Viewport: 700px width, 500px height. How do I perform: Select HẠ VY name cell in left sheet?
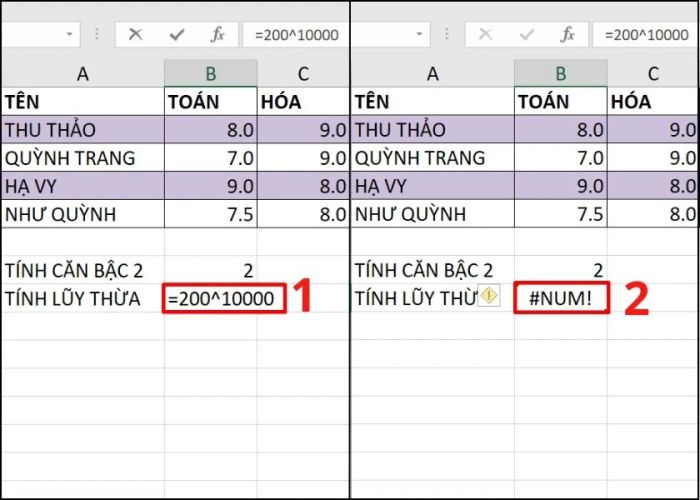point(83,186)
